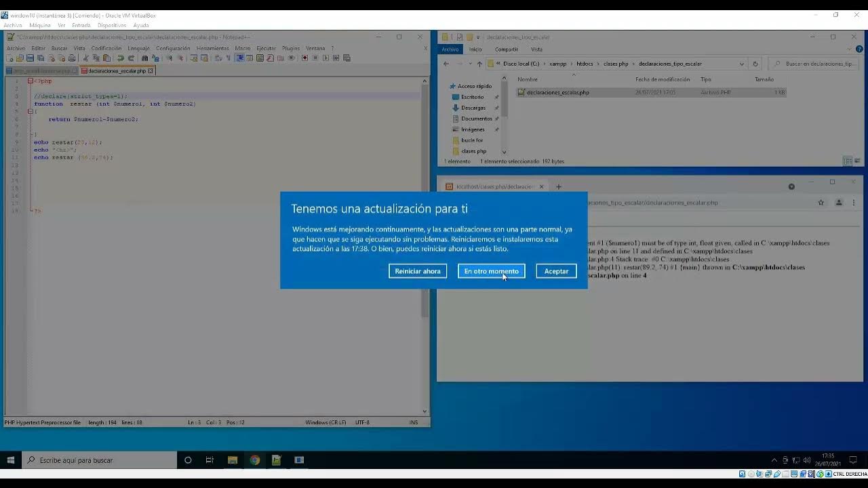Screen dimensions: 868x488
Task: Open the quick access toolbar customize dropdown
Action: (478, 37)
